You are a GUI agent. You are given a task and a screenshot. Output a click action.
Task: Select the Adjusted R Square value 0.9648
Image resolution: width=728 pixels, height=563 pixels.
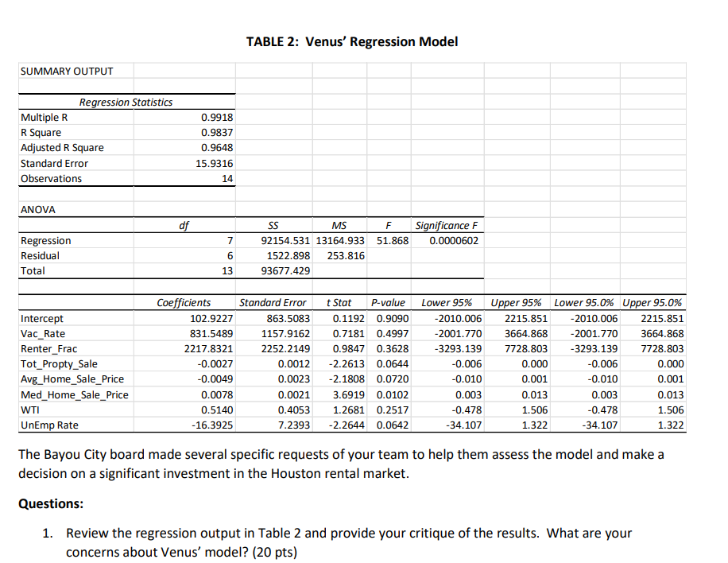[x=219, y=147]
